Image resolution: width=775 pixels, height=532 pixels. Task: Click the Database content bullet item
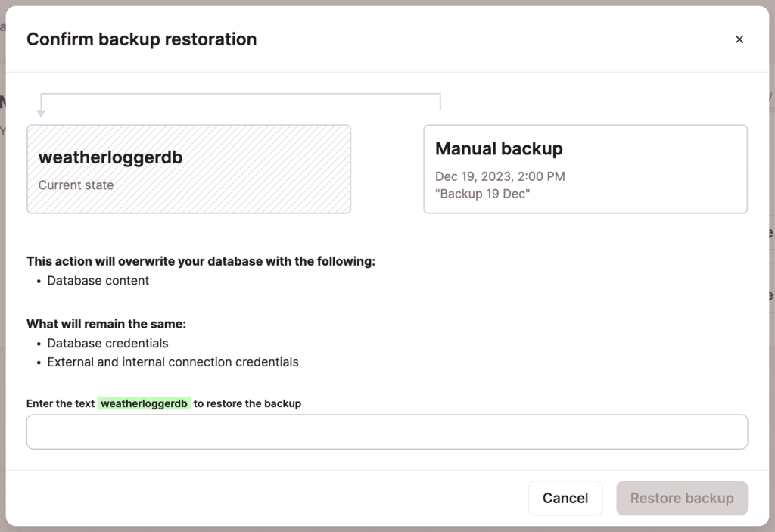tap(98, 280)
